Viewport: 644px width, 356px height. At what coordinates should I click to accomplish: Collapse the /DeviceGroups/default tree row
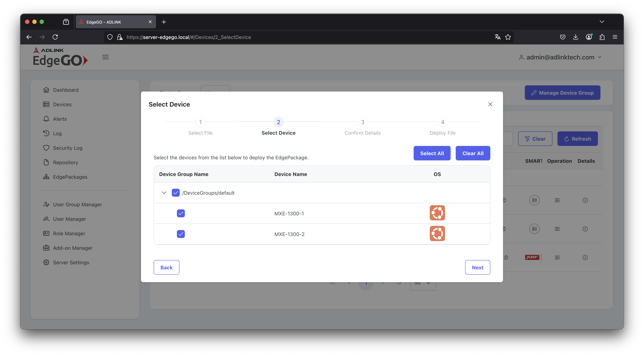164,193
